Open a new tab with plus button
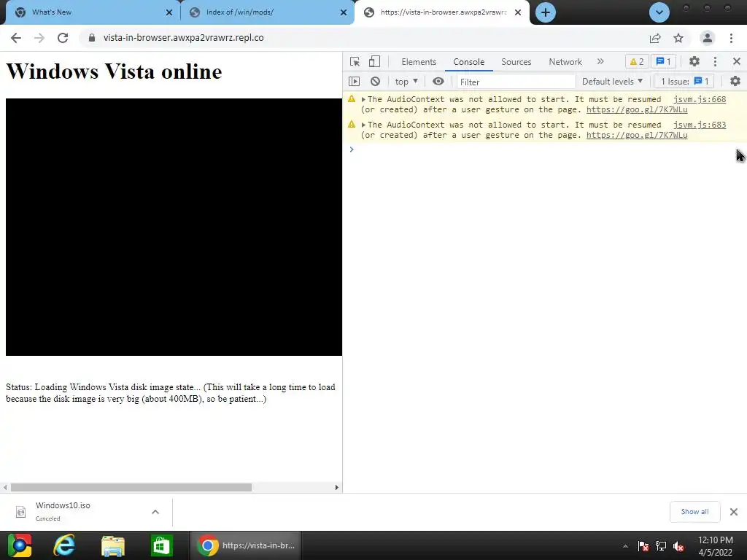 pyautogui.click(x=546, y=12)
